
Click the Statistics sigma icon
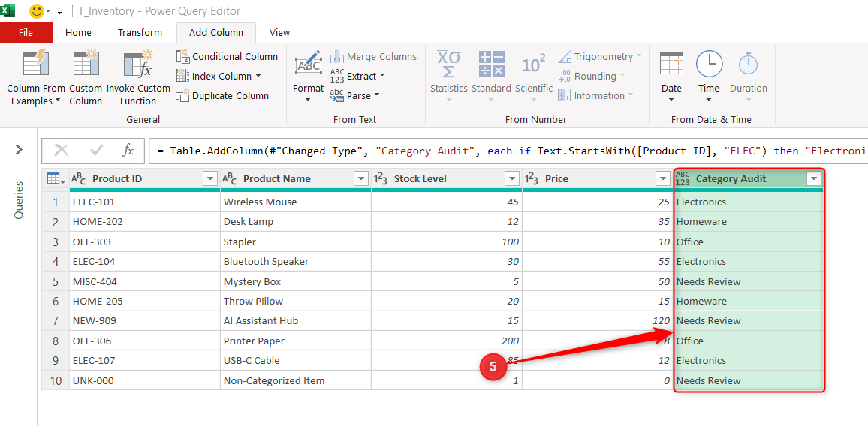[449, 64]
